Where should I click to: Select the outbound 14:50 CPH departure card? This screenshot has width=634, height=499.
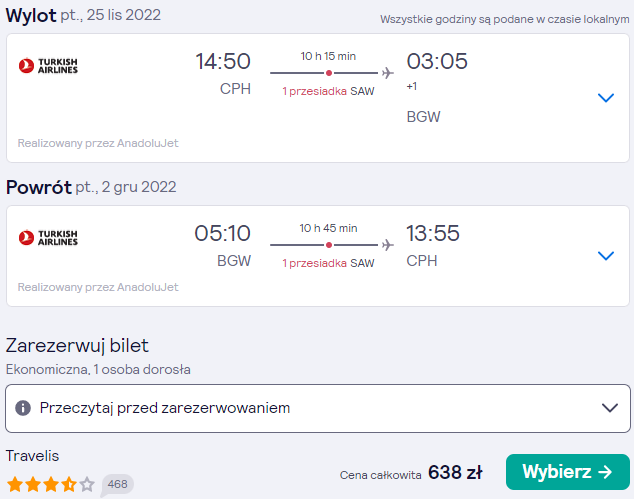pyautogui.click(x=318, y=98)
